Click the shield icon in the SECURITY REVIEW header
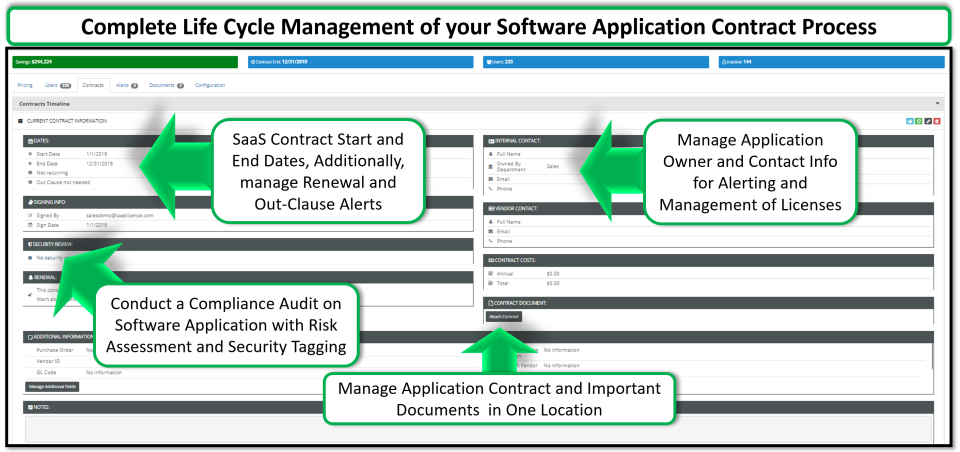 click(30, 244)
